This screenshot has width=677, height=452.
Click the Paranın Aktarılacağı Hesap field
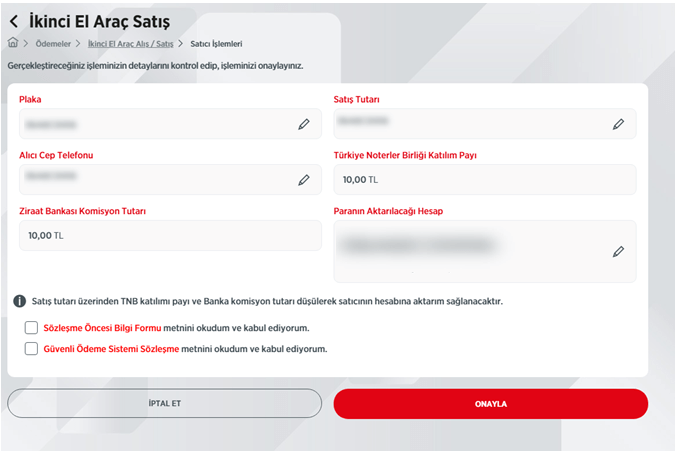(x=485, y=252)
